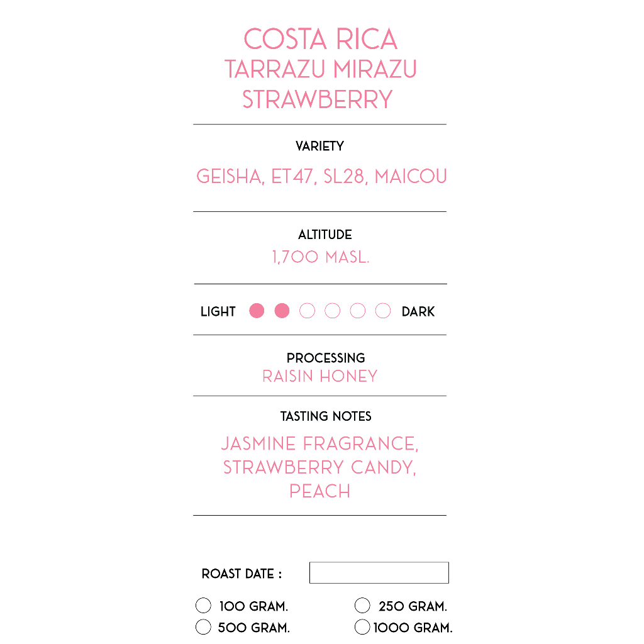Image resolution: width=644 pixels, height=644 pixels.
Task: Click the JASMINE FRAGRANCE tasting note
Action: (x=320, y=444)
